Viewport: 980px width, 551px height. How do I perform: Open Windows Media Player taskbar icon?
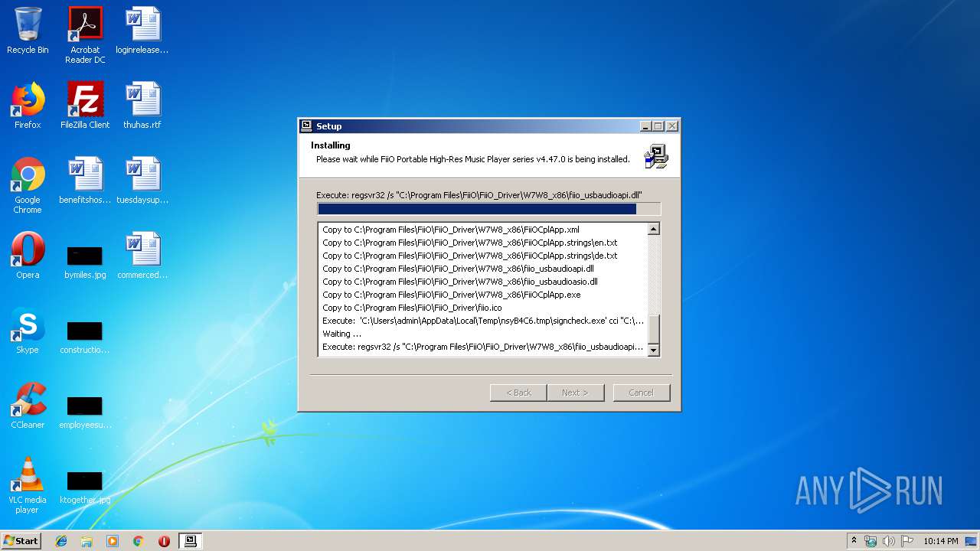click(113, 541)
